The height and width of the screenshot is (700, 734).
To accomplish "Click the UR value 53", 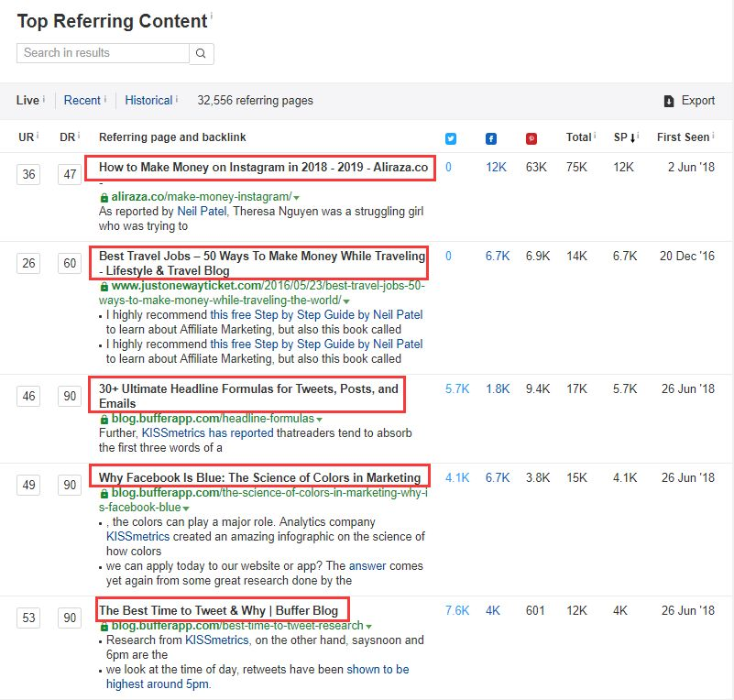I will click(28, 618).
